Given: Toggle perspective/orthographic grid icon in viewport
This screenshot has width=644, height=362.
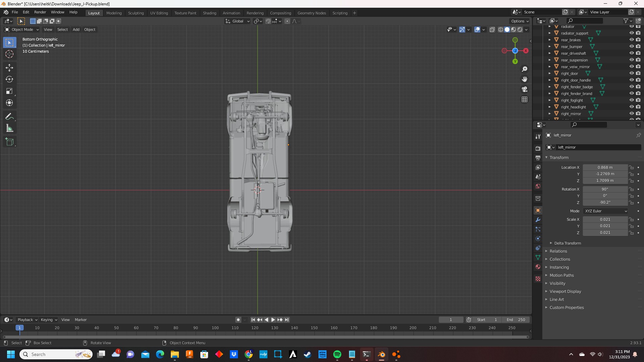Looking at the screenshot, I should pos(525,99).
